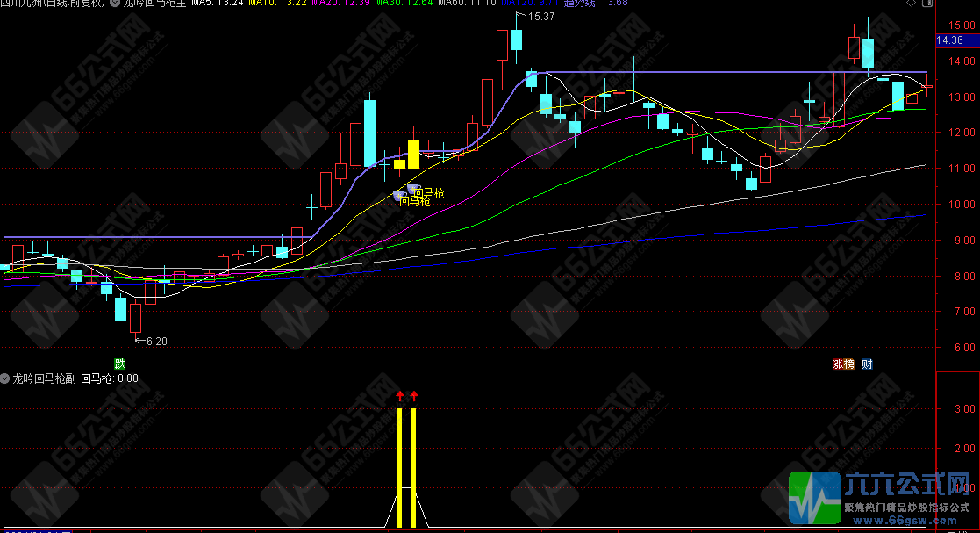Click the 龙吟回马枪副 indicator name

45,378
